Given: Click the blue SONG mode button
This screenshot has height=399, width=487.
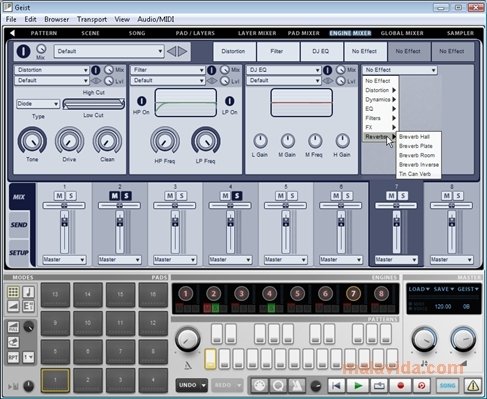Looking at the screenshot, I should (x=447, y=386).
